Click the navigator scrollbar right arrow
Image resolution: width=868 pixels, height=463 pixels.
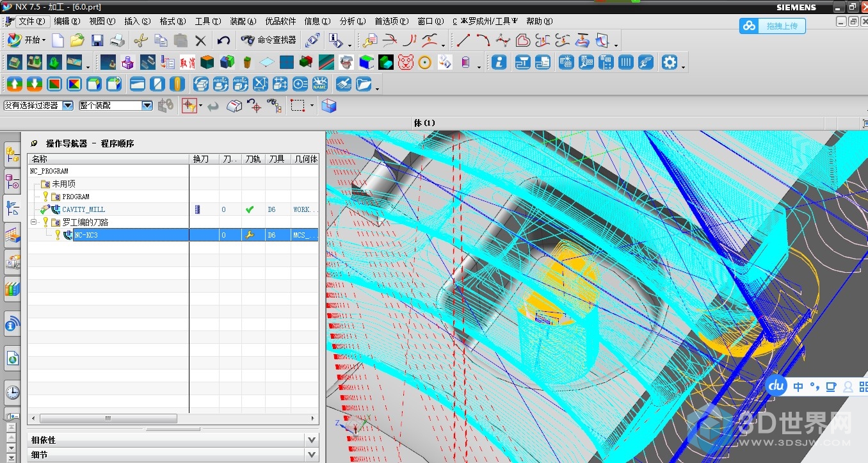pos(314,418)
